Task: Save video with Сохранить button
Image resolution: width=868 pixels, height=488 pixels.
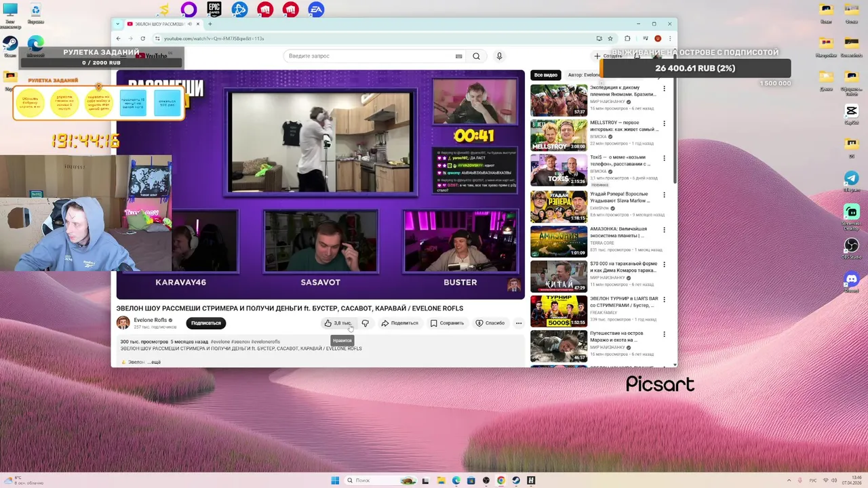Action: [447, 323]
